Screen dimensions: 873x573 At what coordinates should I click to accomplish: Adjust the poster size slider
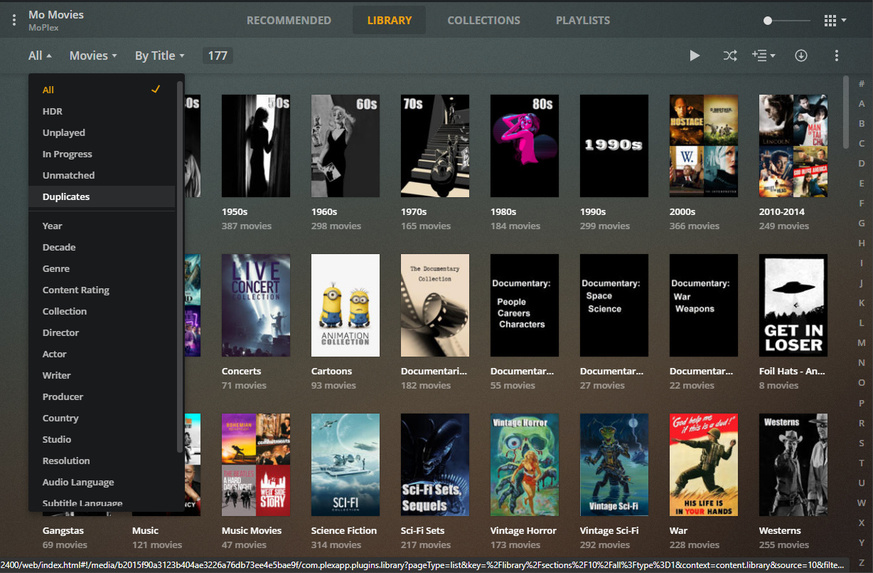tap(787, 21)
